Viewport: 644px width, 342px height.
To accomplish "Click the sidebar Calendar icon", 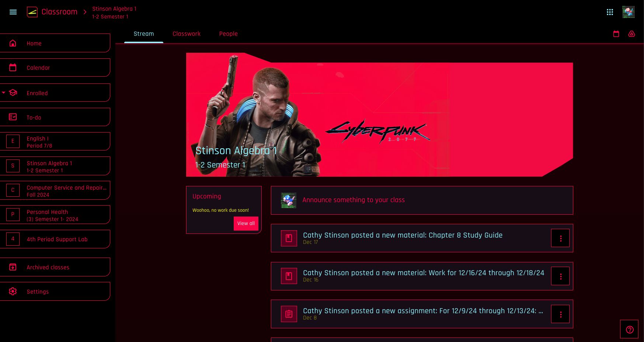I will (13, 68).
